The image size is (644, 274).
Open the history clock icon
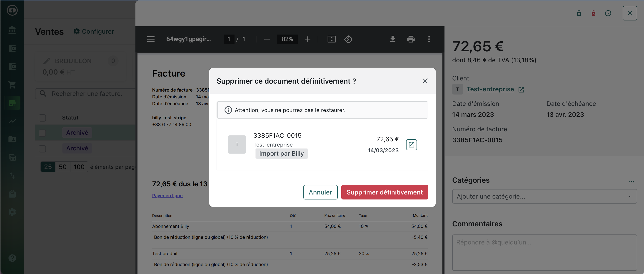click(608, 13)
